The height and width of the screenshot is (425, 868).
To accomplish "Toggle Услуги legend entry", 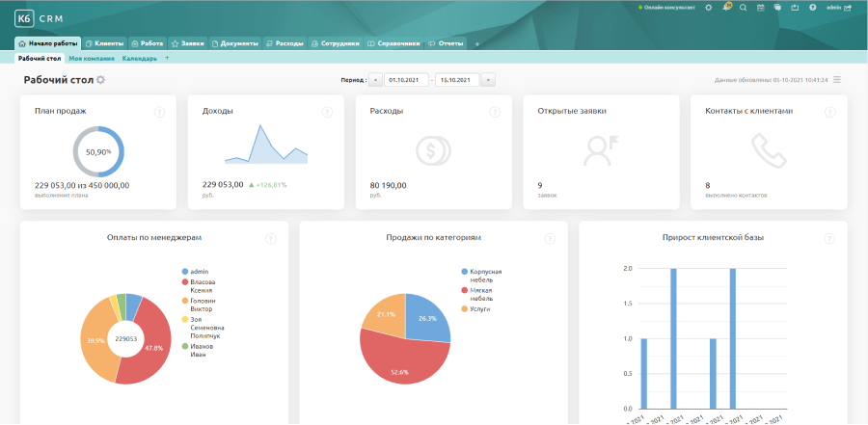I will click(x=475, y=308).
